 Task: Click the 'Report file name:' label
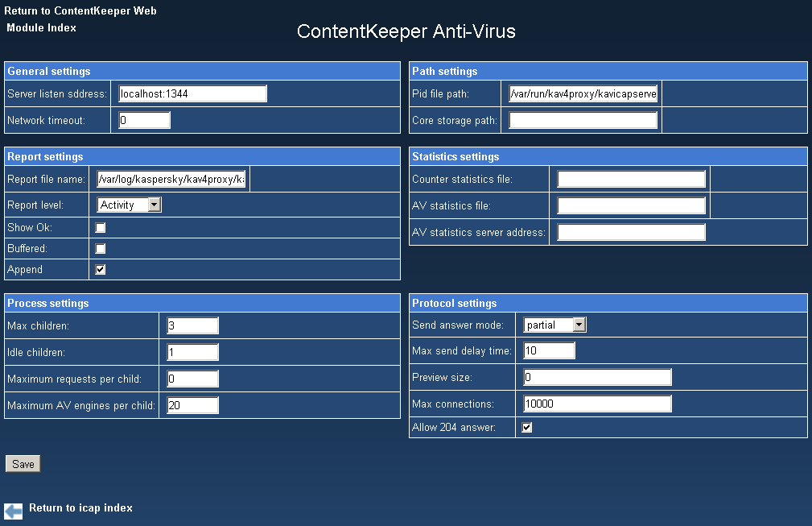click(x=46, y=180)
